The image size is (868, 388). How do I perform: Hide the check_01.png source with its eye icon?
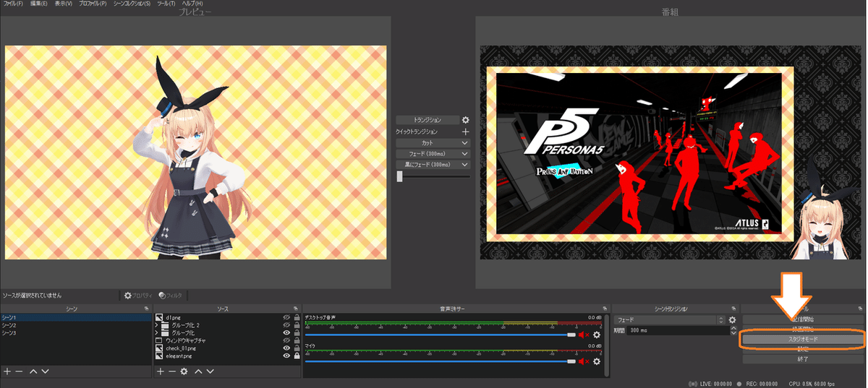tap(286, 348)
